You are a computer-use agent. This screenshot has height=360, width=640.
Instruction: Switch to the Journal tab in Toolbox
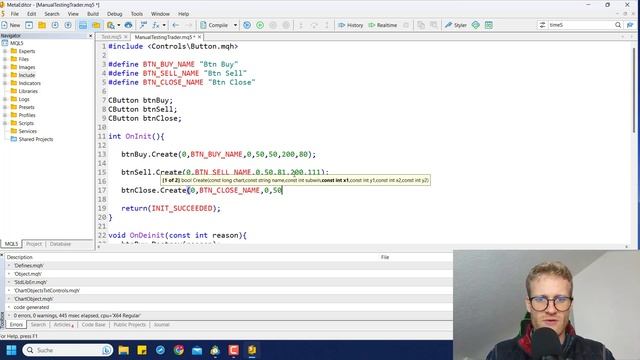pos(161,324)
